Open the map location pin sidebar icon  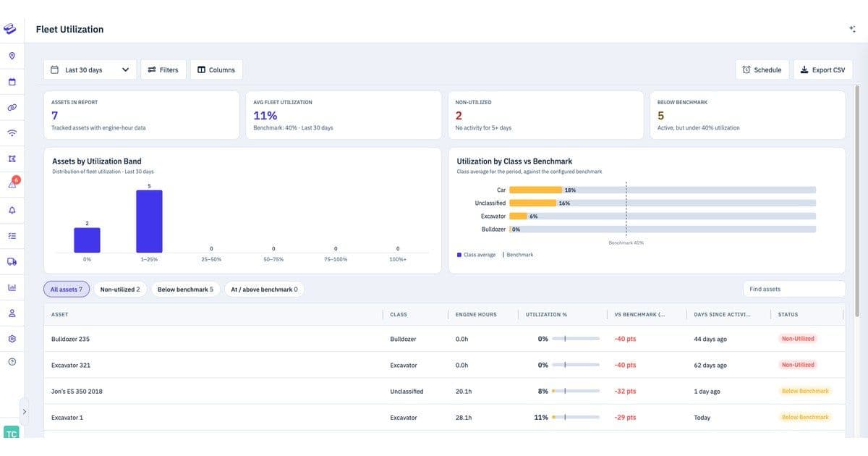point(12,56)
